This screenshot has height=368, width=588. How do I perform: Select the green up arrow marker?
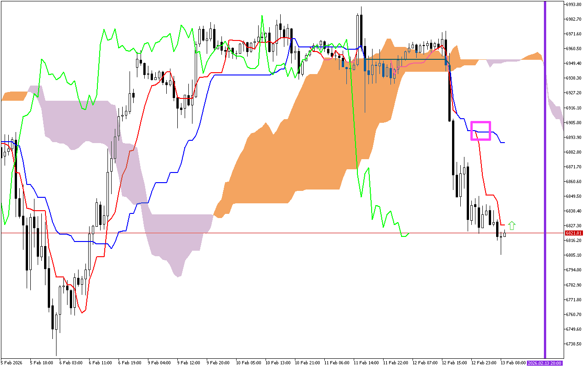click(x=511, y=225)
